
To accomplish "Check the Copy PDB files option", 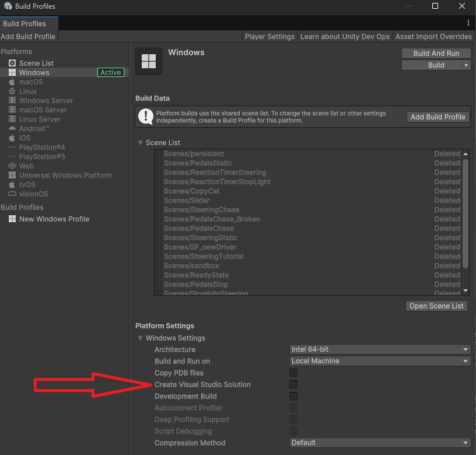I will (293, 373).
